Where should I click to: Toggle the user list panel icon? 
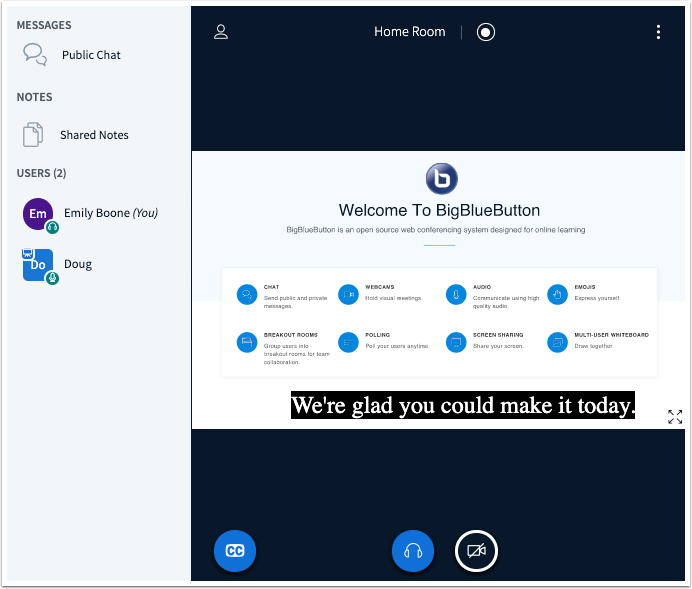(221, 32)
